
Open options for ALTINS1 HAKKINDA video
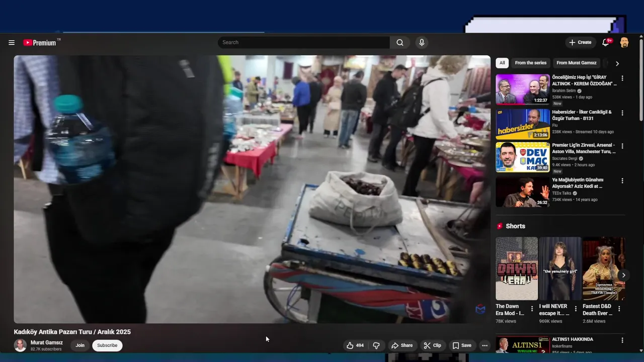622,340
